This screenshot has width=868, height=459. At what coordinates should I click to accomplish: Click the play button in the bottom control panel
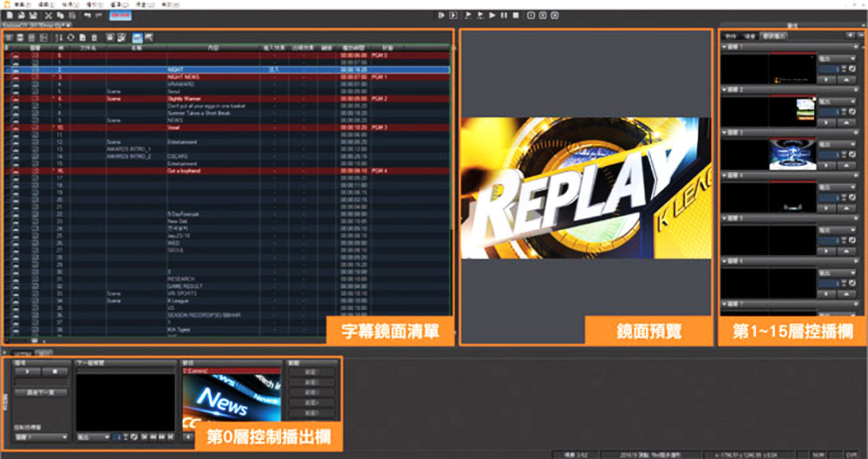pyautogui.click(x=28, y=372)
